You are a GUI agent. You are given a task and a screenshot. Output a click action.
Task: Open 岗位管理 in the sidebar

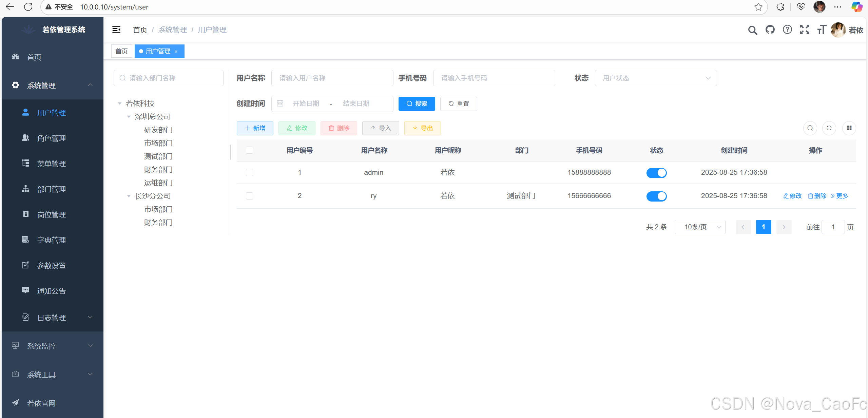[x=53, y=214]
